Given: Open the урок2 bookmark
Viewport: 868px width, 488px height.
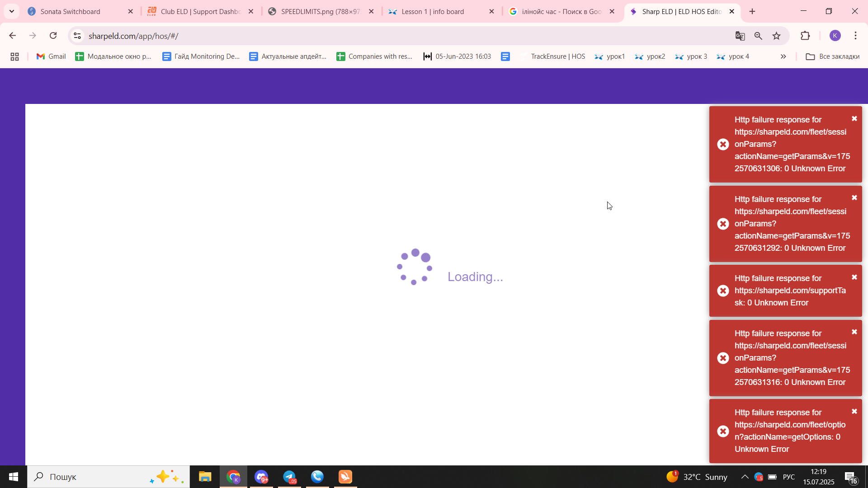Looking at the screenshot, I should [x=650, y=56].
